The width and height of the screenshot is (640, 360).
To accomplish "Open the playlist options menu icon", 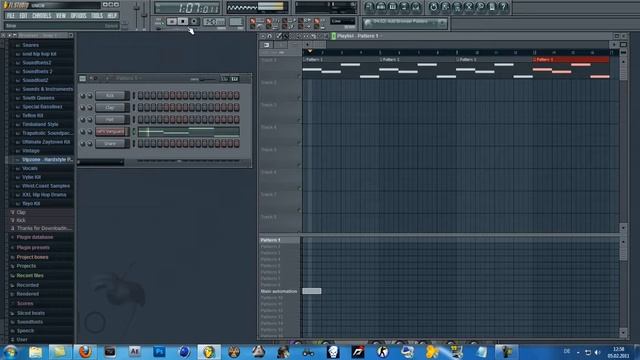I will [x=262, y=36].
